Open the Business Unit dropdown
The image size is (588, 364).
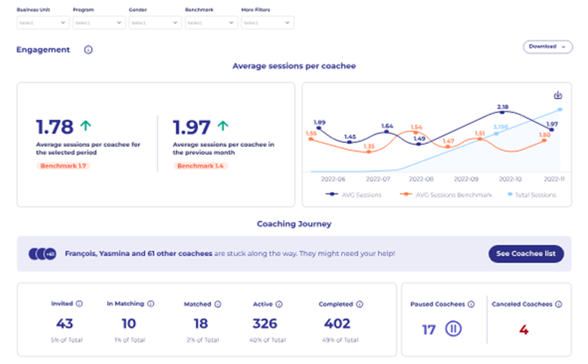[x=43, y=22]
